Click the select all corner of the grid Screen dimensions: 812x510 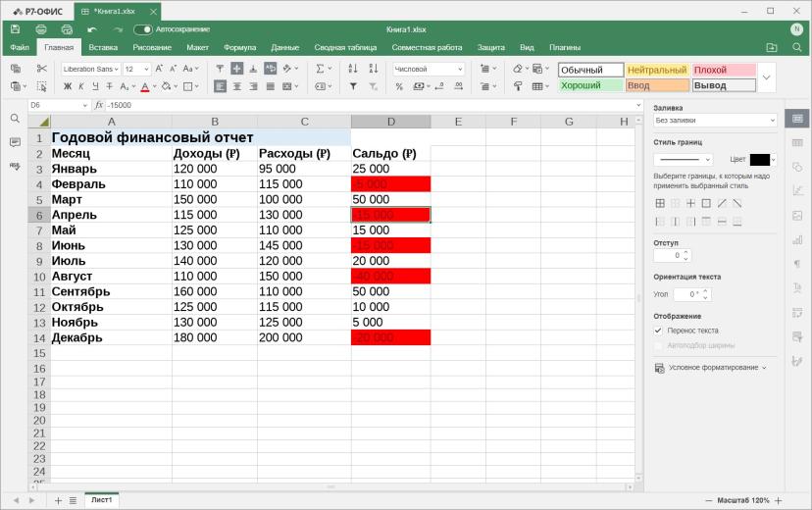39,122
